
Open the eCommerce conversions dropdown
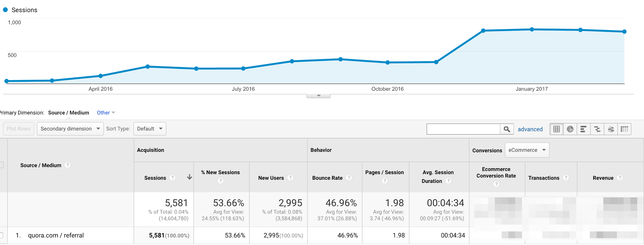[x=527, y=150]
